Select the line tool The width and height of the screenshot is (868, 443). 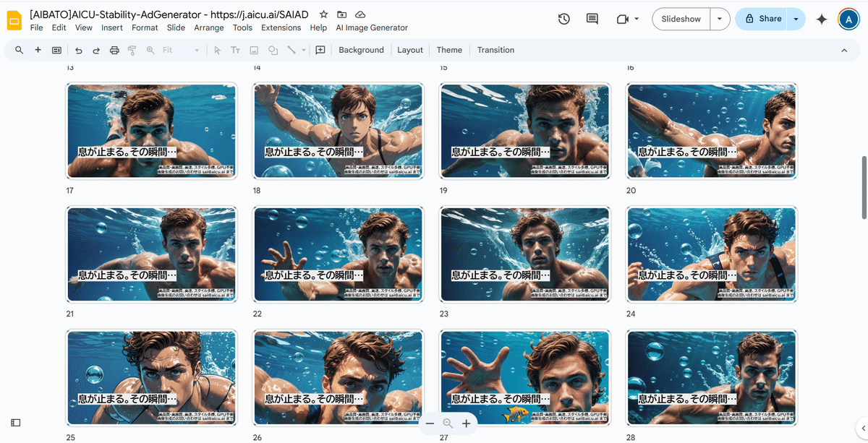[292, 50]
